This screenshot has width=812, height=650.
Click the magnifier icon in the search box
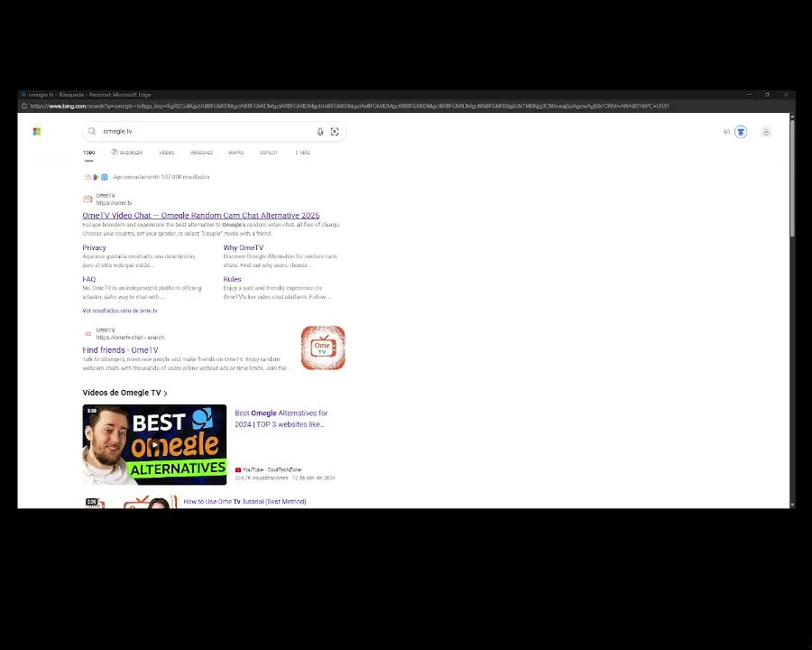pos(92,131)
